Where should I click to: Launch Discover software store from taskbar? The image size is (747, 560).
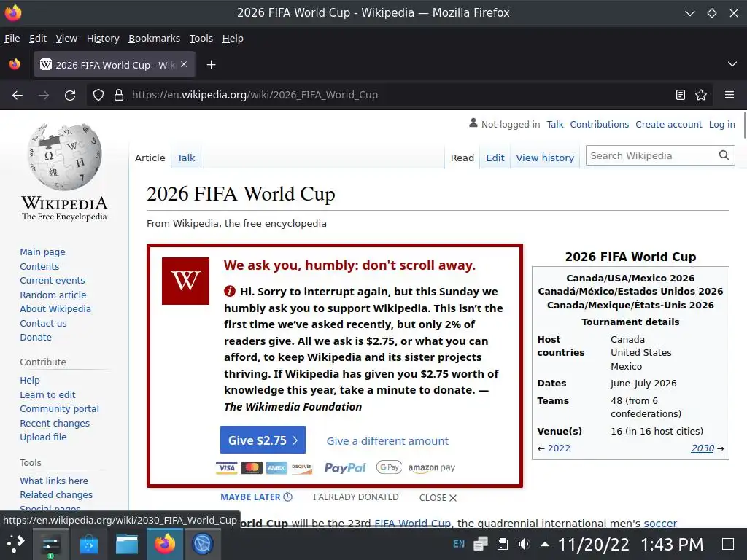pyautogui.click(x=88, y=544)
